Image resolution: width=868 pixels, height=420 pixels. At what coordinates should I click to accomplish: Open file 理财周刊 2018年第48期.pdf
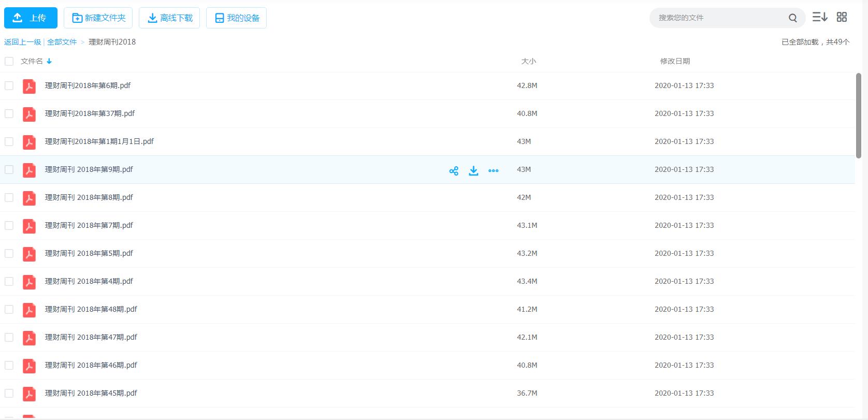[91, 309]
